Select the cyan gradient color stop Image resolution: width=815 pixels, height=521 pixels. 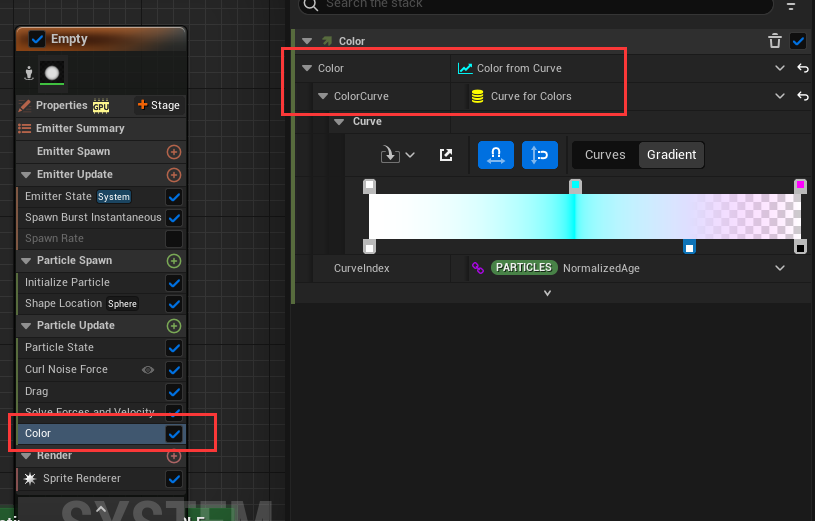click(575, 186)
